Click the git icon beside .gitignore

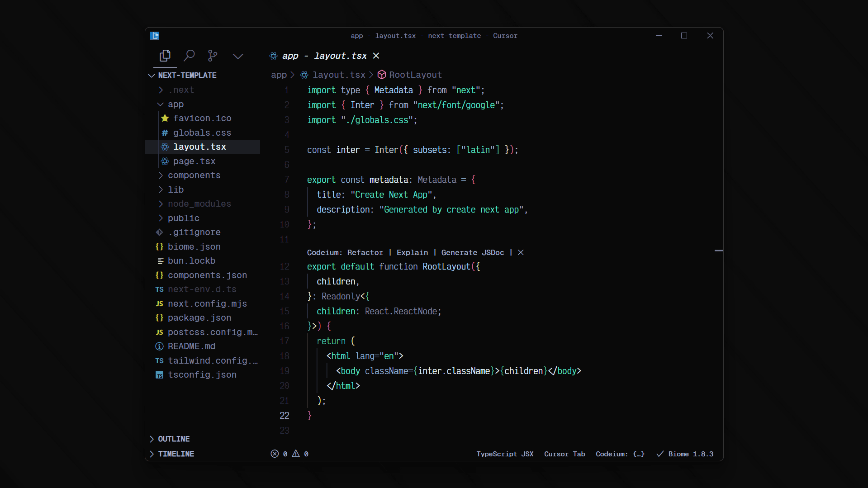[159, 232]
